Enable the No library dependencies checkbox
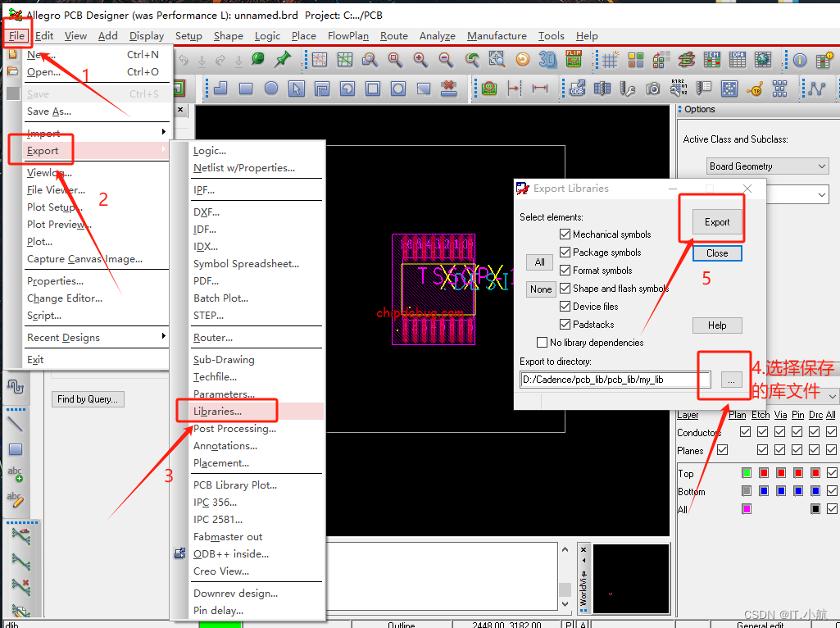Viewport: 840px width, 628px height. (x=542, y=343)
